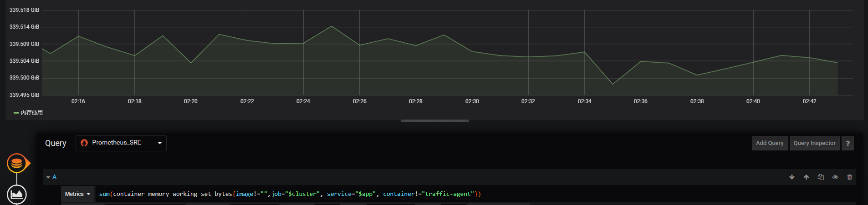The width and height of the screenshot is (868, 205).
Task: Open the query help question-mark button
Action: (x=848, y=143)
